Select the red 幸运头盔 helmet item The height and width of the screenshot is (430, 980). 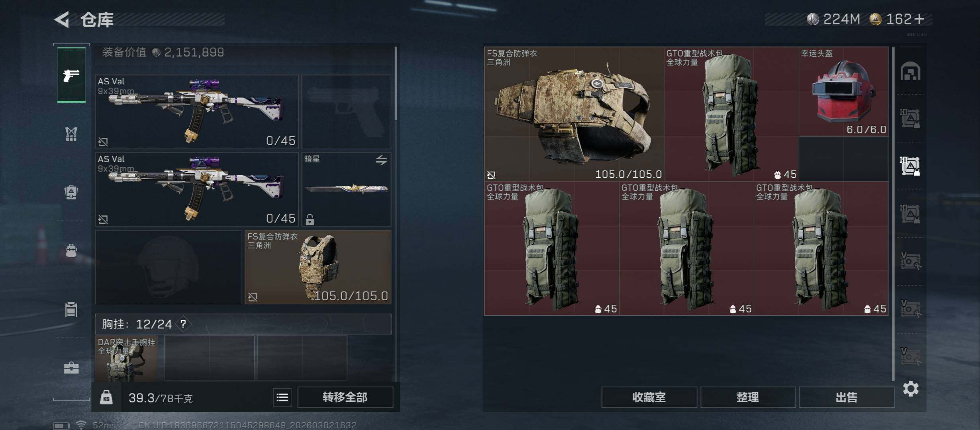point(843,92)
